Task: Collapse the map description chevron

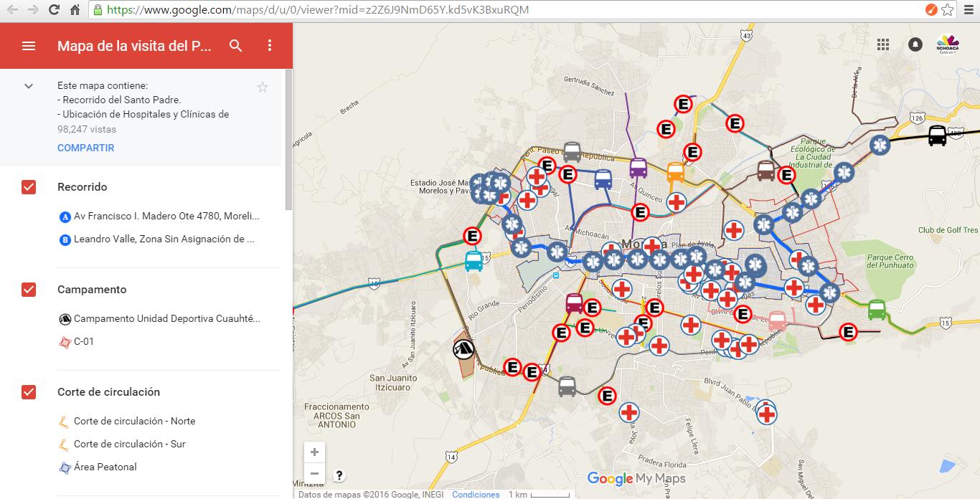Action: pyautogui.click(x=29, y=86)
